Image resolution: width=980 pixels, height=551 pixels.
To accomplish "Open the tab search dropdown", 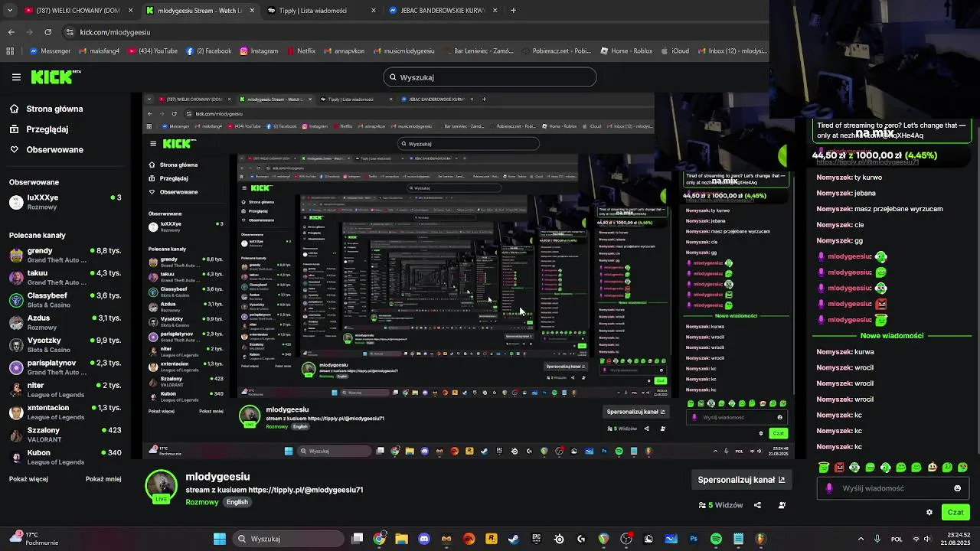I will pos(9,11).
